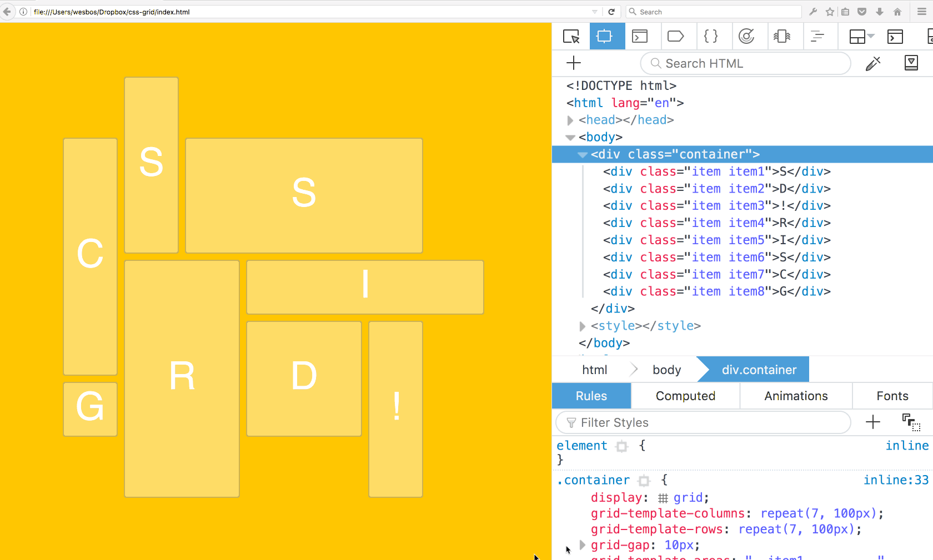Reload the page in the address bar
Screen dimensions: 933x560
point(611,12)
